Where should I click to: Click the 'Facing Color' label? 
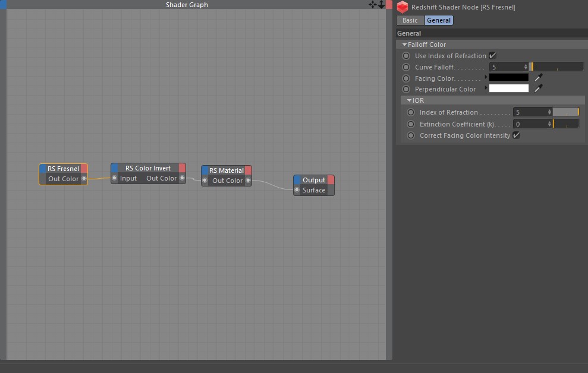tap(434, 78)
